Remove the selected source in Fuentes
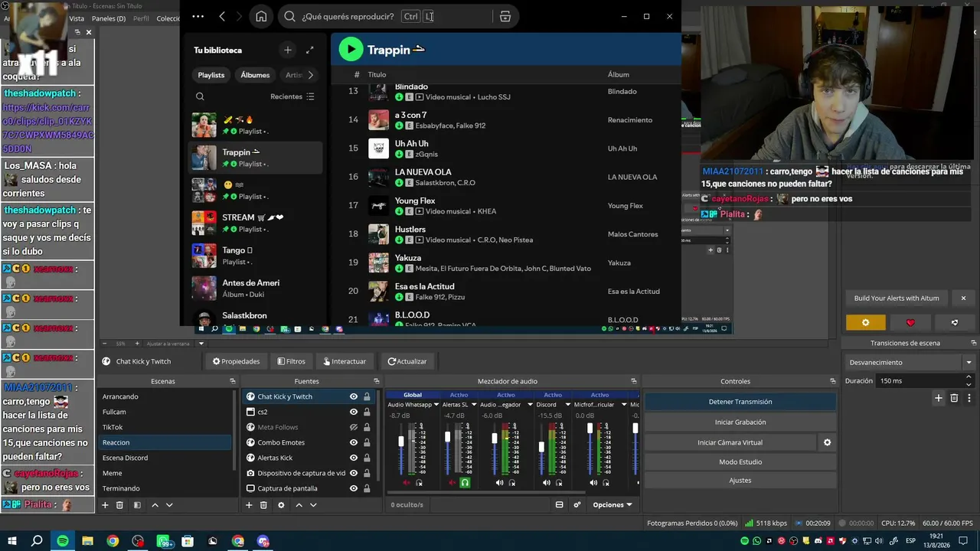 (263, 505)
